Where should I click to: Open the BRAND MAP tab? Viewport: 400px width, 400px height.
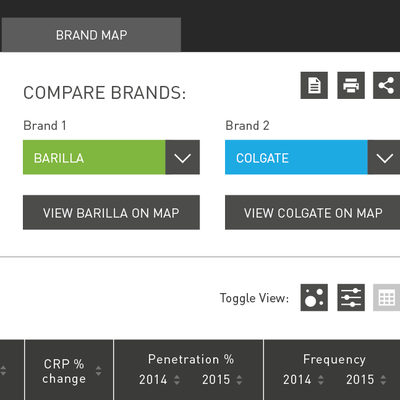click(91, 35)
